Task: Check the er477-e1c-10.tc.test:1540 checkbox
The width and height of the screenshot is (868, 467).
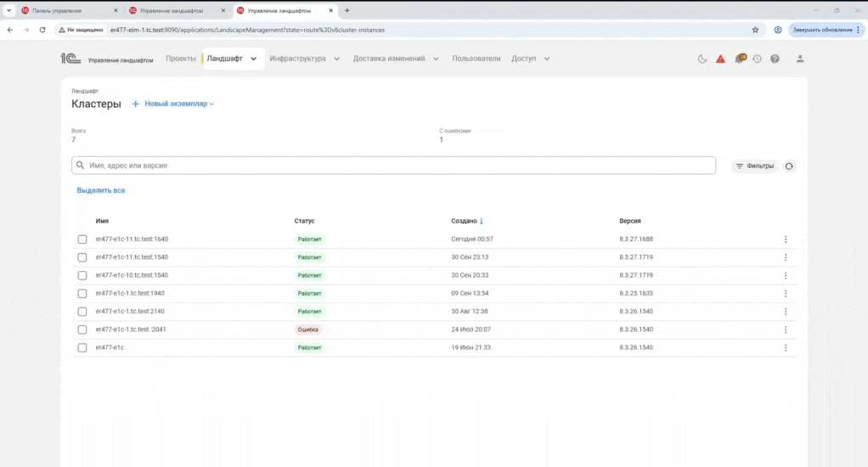Action: click(x=82, y=275)
